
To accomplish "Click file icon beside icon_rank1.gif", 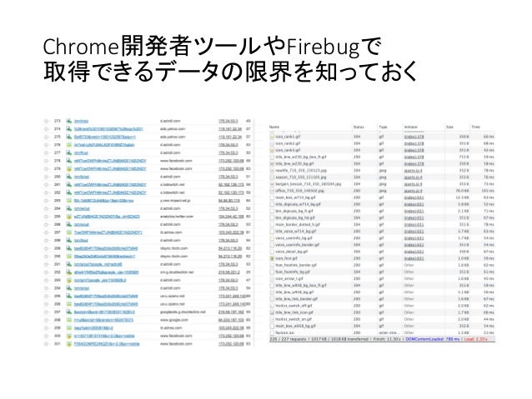I will (272, 137).
